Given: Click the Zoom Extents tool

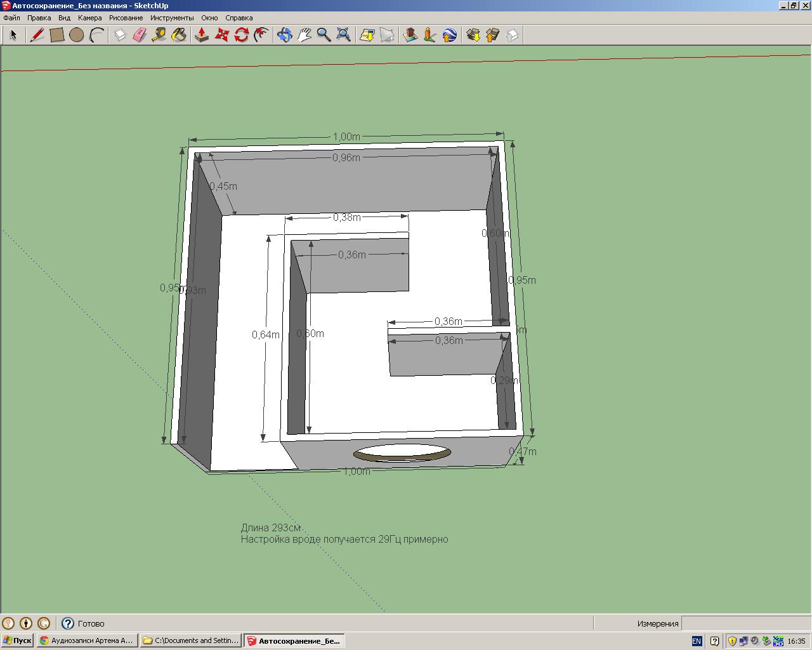Looking at the screenshot, I should coord(343,35).
